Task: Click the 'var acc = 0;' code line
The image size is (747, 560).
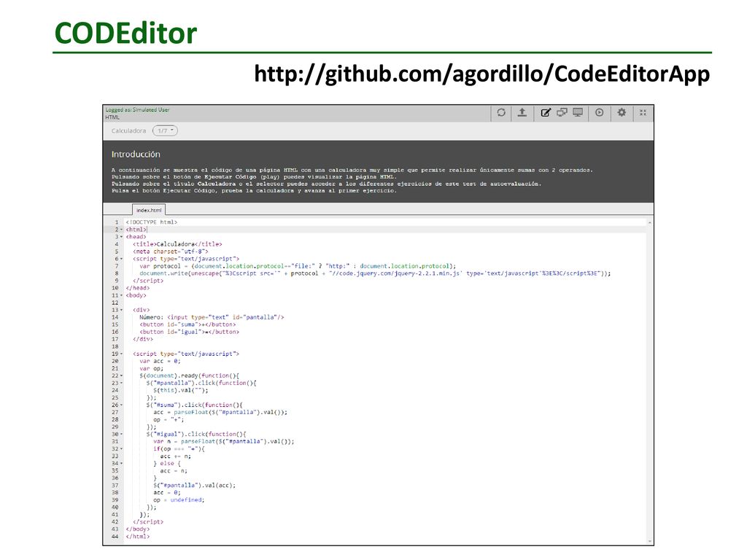Action: (160, 361)
